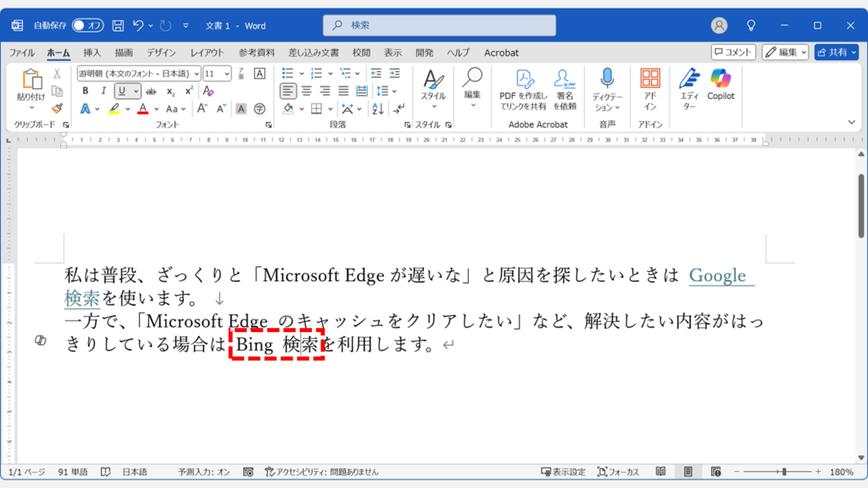The height and width of the screenshot is (488, 868).
Task: Open the ファイル menu
Action: point(22,53)
